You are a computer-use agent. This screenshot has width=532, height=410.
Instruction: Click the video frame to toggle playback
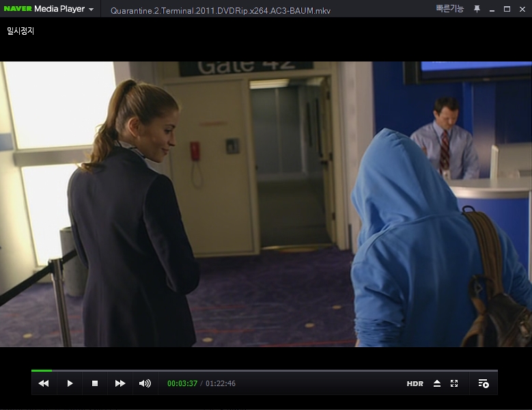pyautogui.click(x=266, y=204)
